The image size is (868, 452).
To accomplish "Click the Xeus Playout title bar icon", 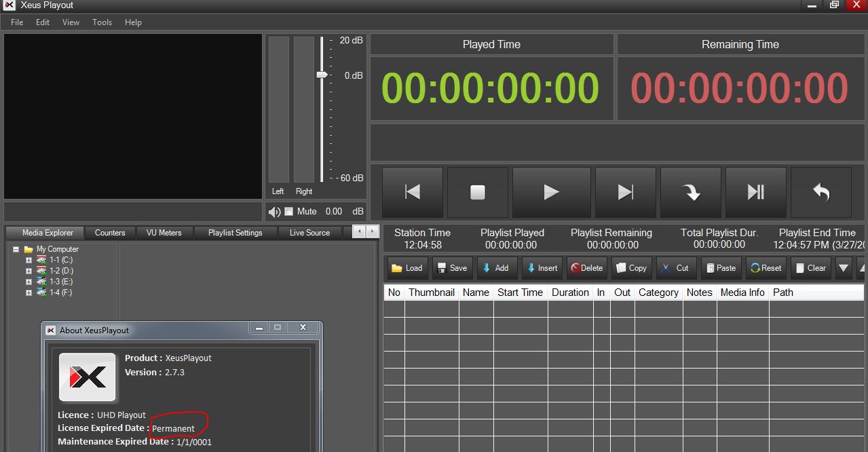I will point(10,5).
